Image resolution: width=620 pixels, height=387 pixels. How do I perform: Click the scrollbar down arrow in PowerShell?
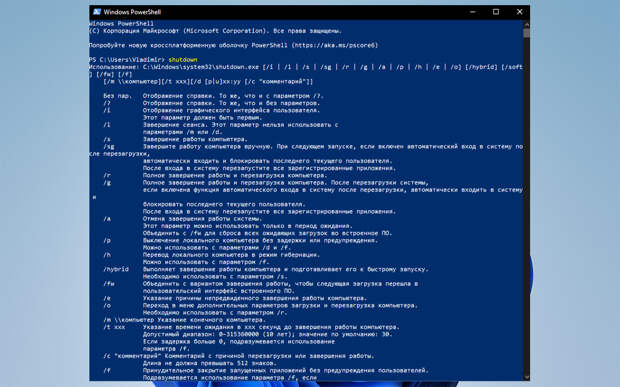[526, 377]
